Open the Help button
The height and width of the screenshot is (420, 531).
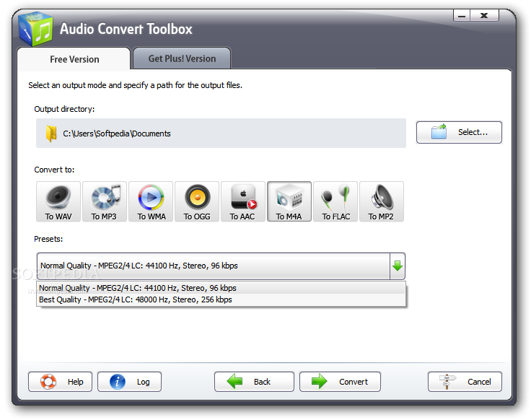[61, 382]
